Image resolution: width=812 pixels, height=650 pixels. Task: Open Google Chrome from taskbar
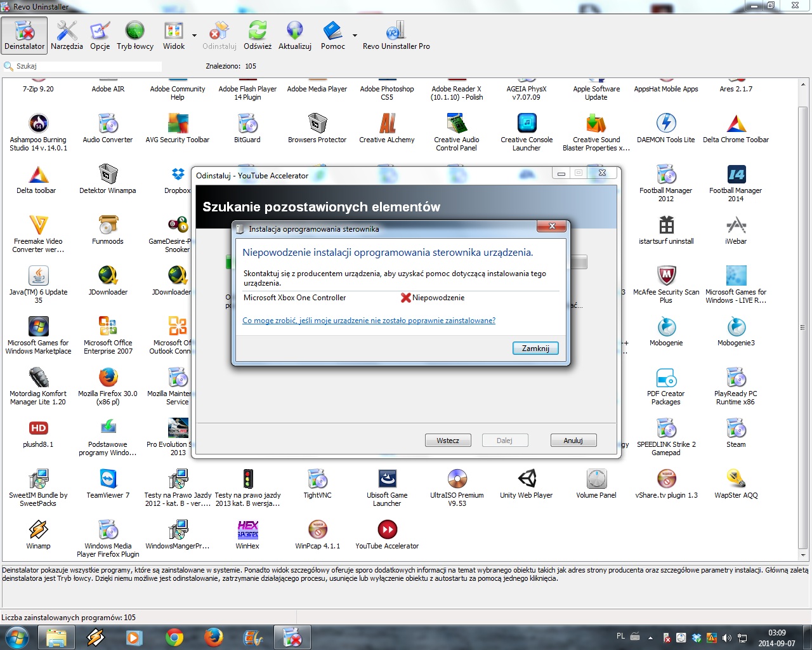pos(174,637)
